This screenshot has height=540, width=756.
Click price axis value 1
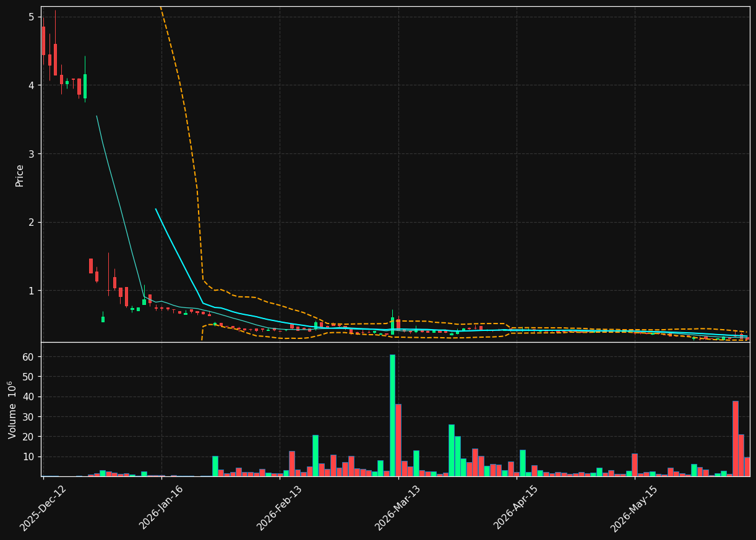[31, 291]
